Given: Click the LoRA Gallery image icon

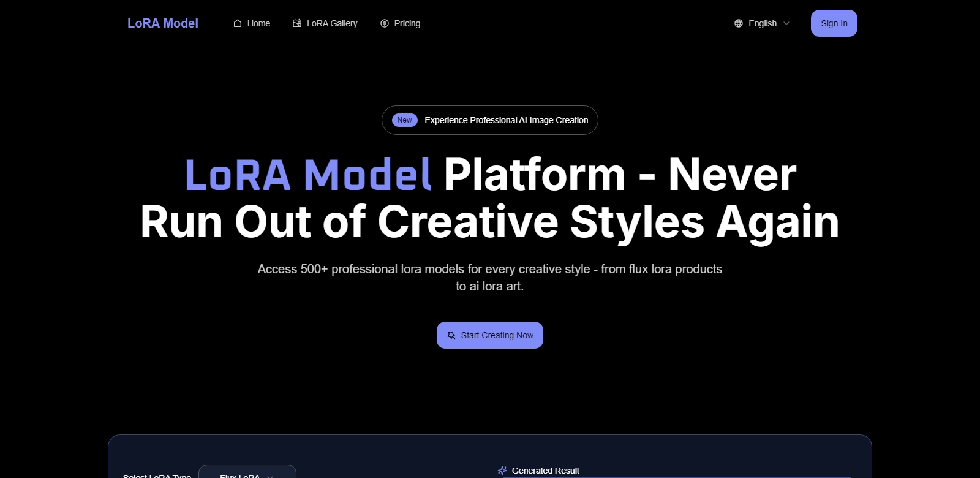Looking at the screenshot, I should (x=297, y=23).
